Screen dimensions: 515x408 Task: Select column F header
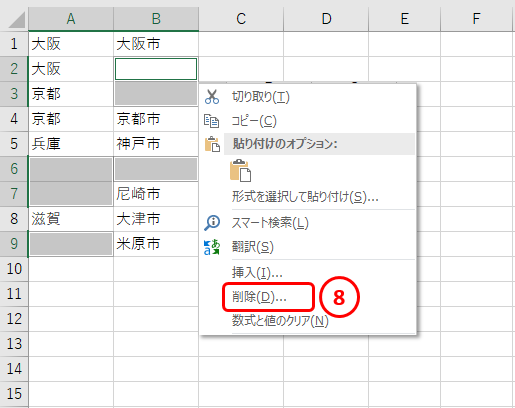[x=476, y=19]
